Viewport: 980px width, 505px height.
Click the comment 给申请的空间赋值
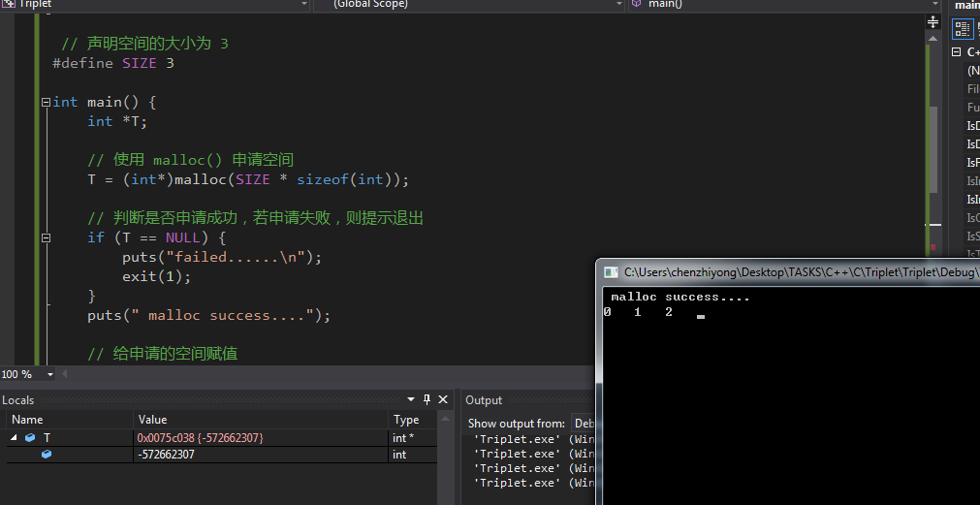163,354
